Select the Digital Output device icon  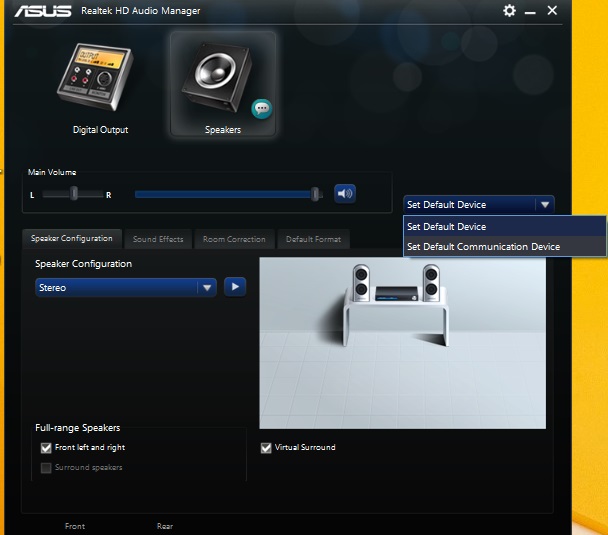click(x=96, y=77)
